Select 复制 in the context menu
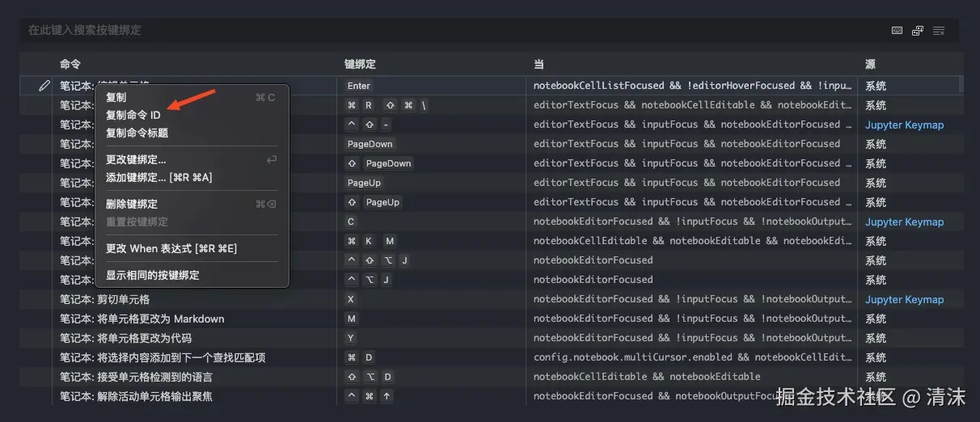 click(x=116, y=97)
